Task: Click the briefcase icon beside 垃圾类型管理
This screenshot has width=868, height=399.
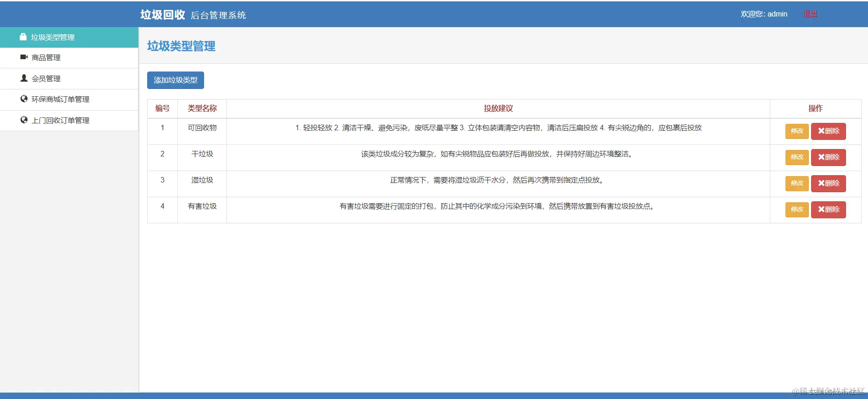Action: pyautogui.click(x=23, y=37)
